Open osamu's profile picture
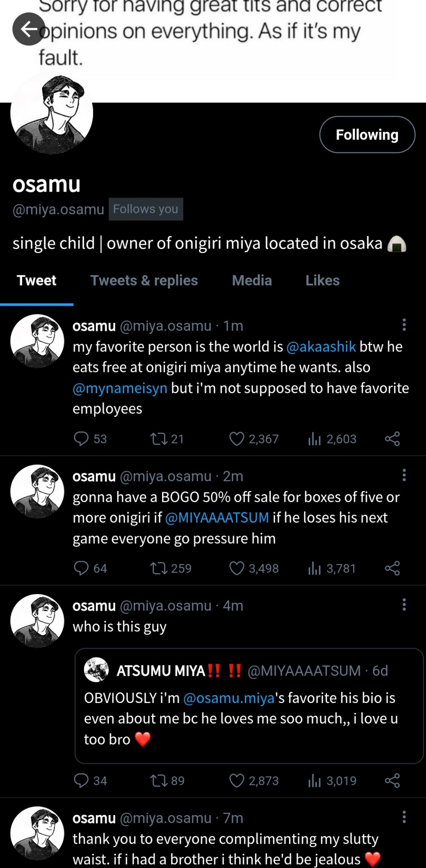426x868 pixels. tap(51, 113)
